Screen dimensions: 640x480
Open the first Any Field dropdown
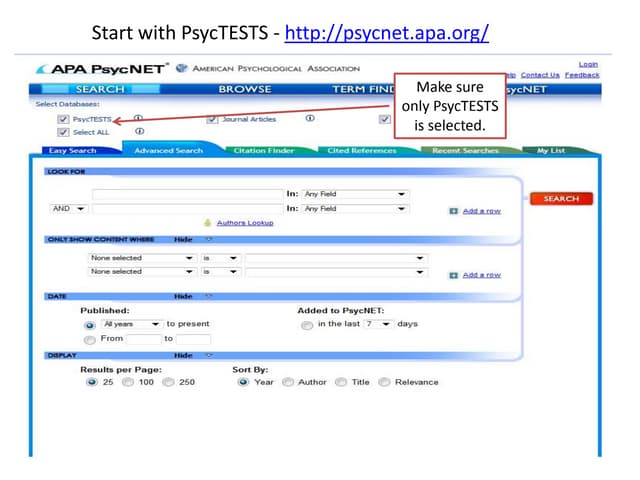355,194
